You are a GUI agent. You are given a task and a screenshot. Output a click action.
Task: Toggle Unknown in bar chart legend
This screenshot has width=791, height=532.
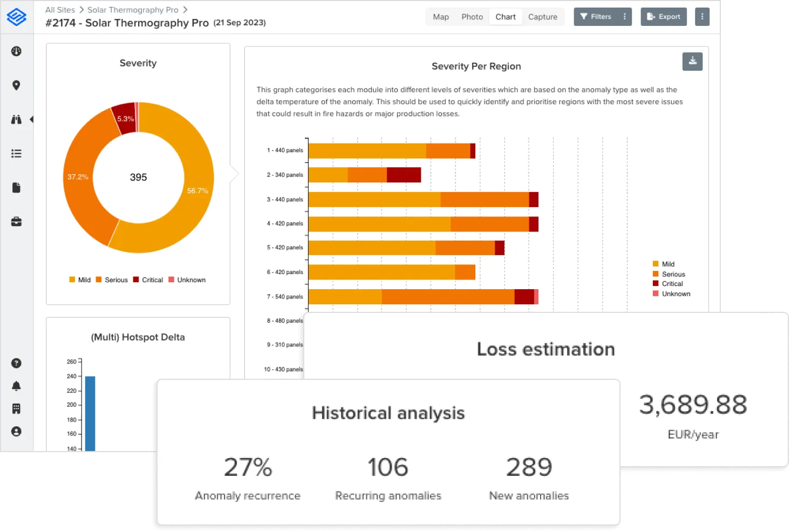(x=672, y=294)
